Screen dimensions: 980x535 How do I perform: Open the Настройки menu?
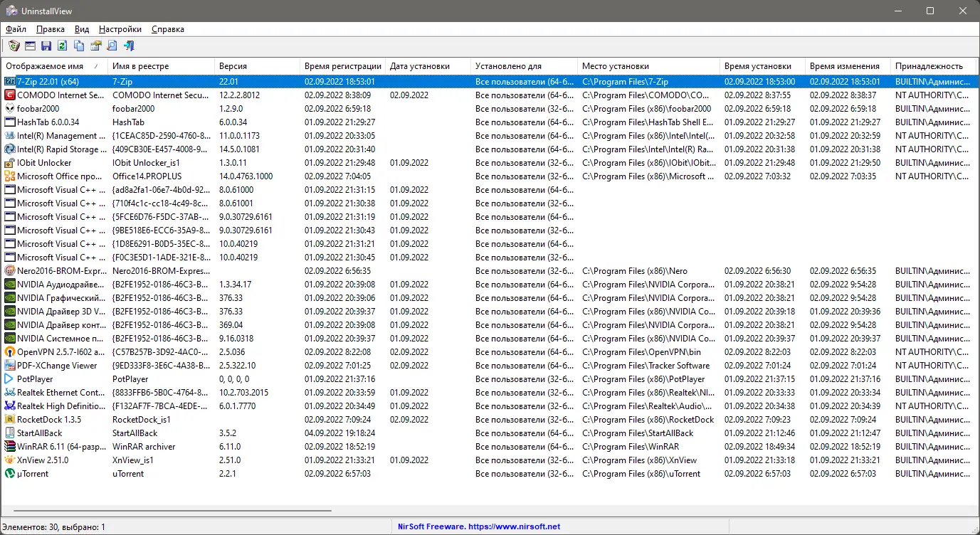(x=120, y=29)
